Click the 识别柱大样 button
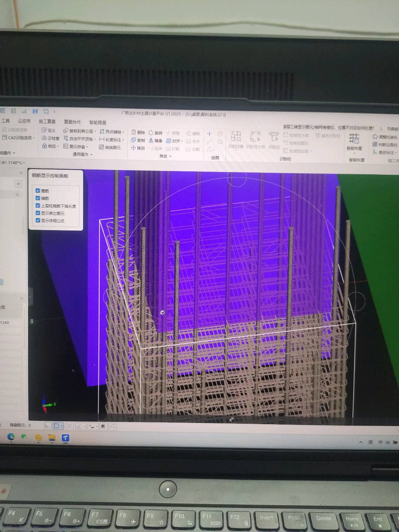Viewport: 399px width, 532px height. 256,140
